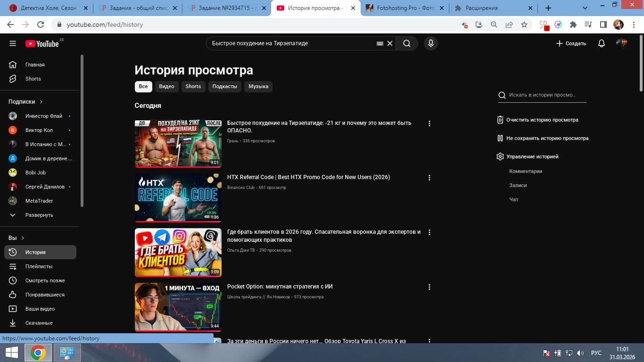
Task: Switch to the Расширения tab
Action: 493,8
